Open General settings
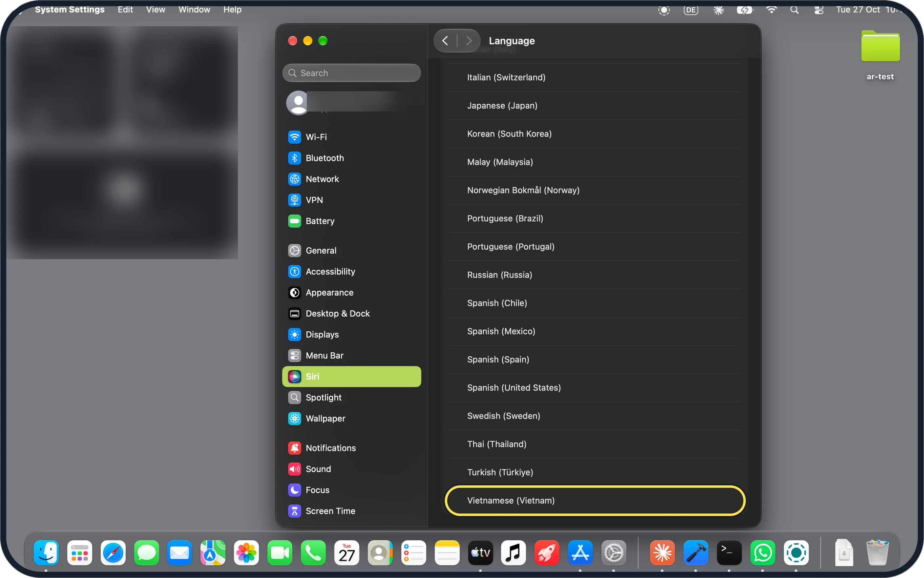The image size is (924, 578). tap(351, 250)
